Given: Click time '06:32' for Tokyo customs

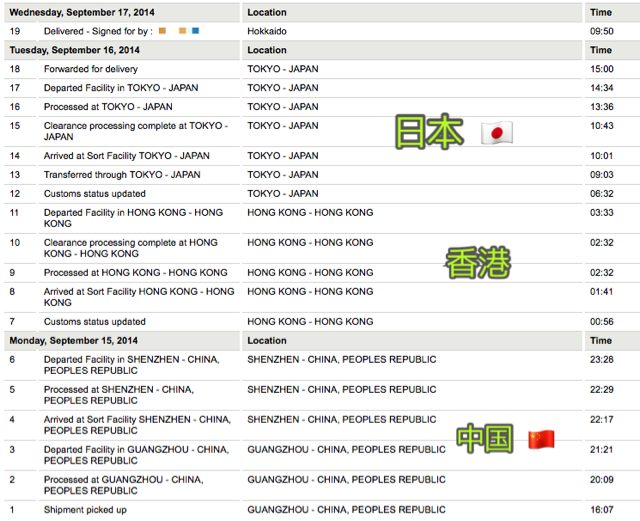Looking at the screenshot, I should (x=602, y=194).
